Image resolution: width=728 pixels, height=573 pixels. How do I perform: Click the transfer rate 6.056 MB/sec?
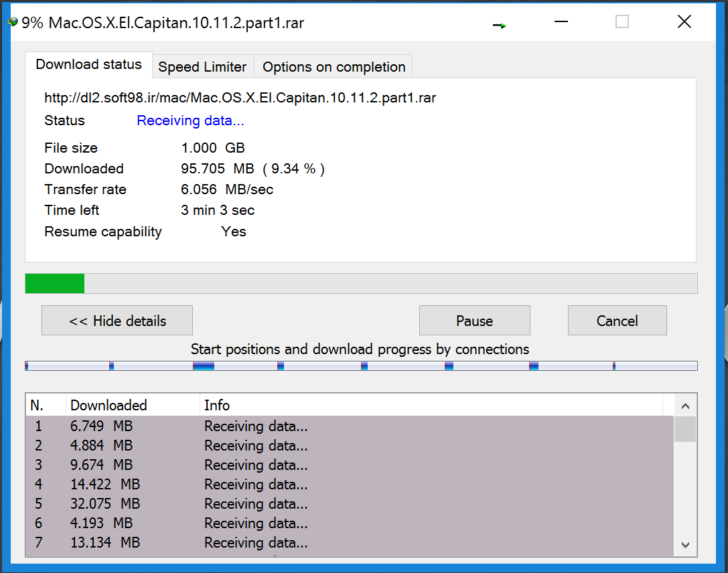tap(227, 189)
